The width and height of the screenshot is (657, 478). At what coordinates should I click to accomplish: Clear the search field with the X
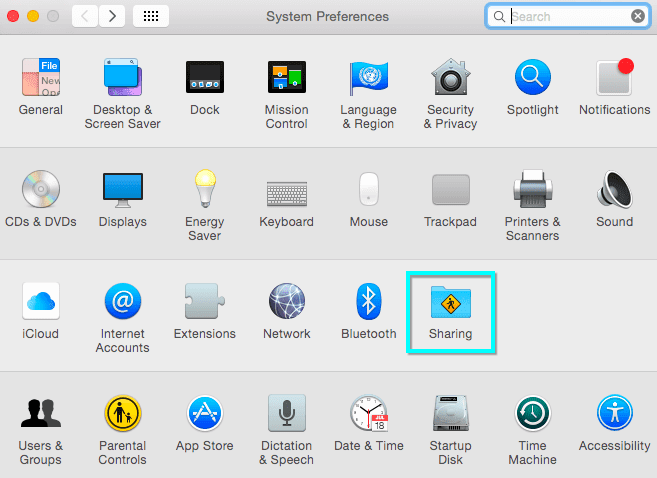pyautogui.click(x=638, y=16)
